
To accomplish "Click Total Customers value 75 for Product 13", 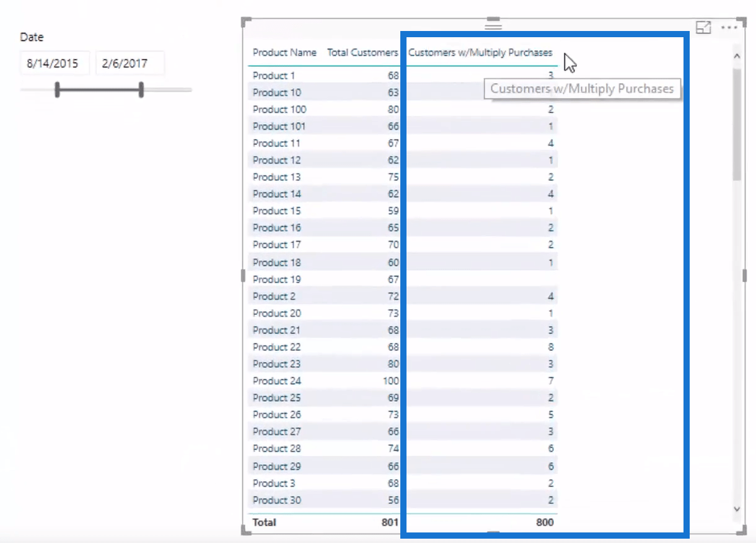I will (393, 177).
